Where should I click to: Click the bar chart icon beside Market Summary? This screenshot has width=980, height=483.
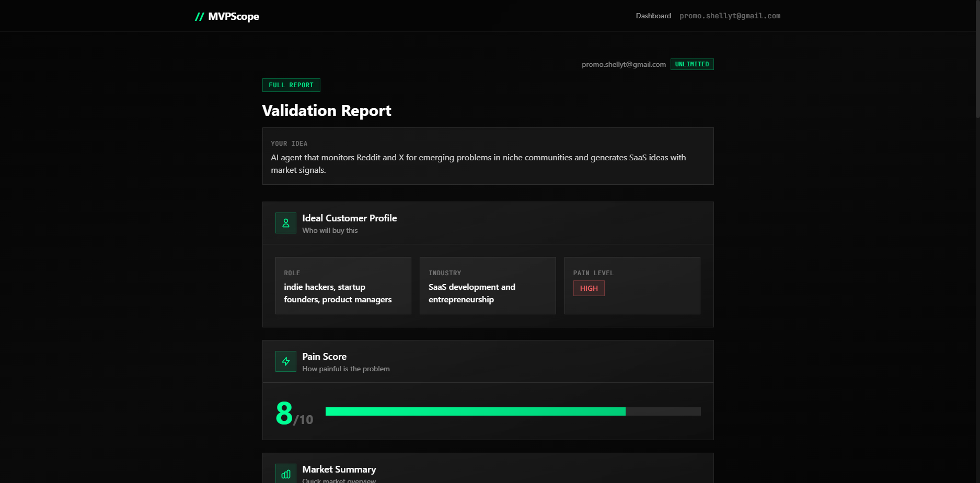point(285,473)
